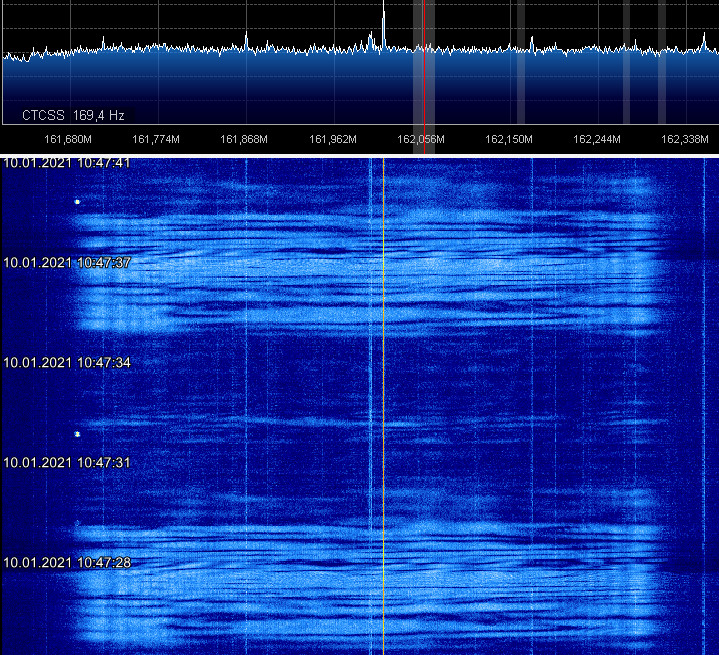Click the 10:47:41 waterfall timestamp
Image resolution: width=719 pixels, height=655 pixels.
[67, 163]
